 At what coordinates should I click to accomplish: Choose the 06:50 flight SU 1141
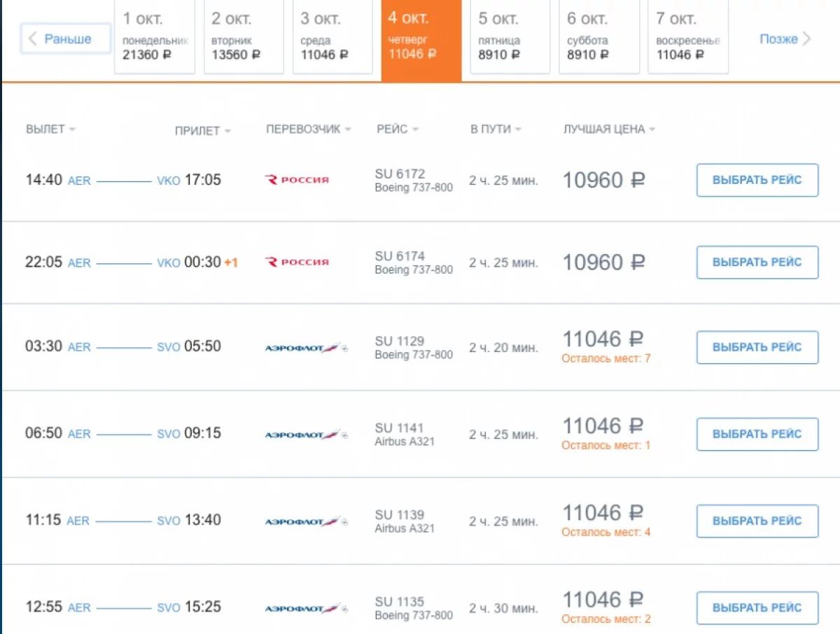pos(757,435)
